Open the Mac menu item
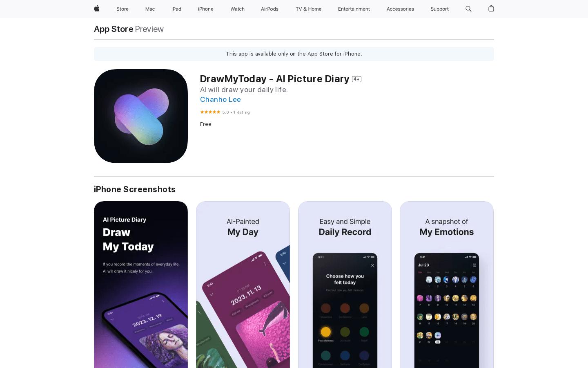This screenshot has height=368, width=588. (x=150, y=9)
